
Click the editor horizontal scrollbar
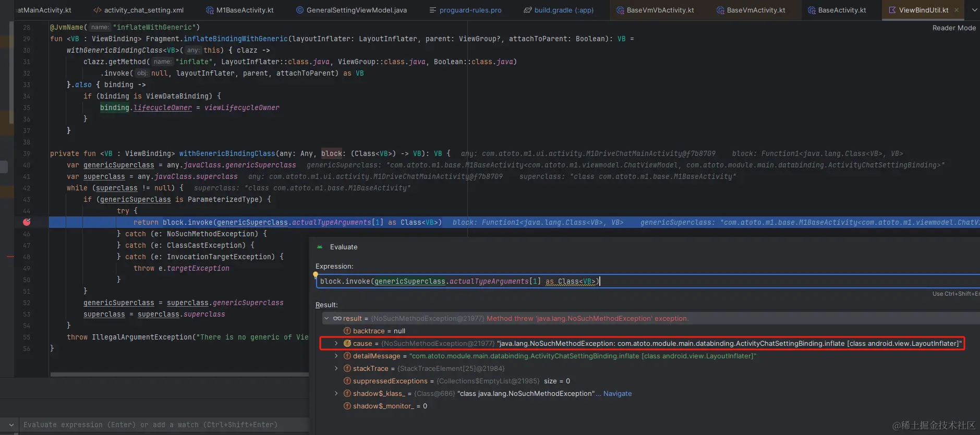click(x=179, y=374)
